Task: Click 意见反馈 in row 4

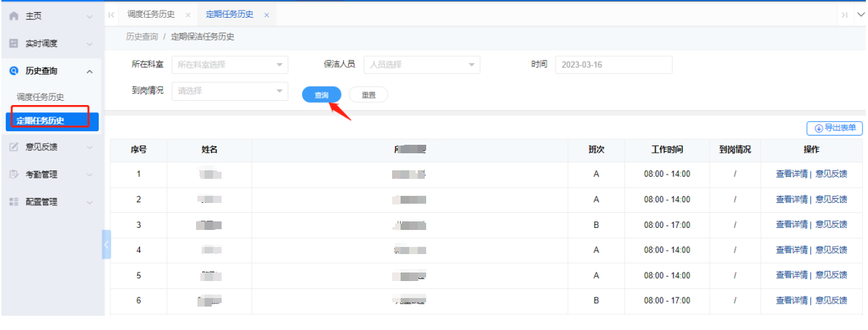Action: coord(831,250)
